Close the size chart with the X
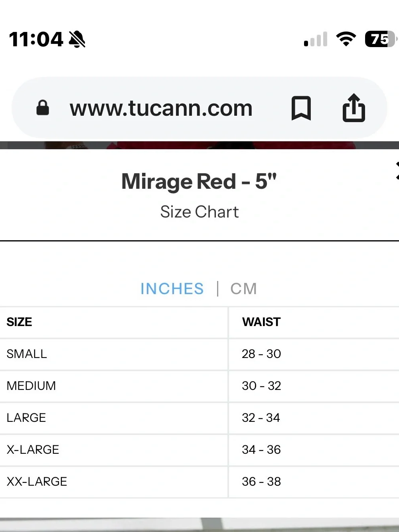399x532 pixels. (x=397, y=170)
